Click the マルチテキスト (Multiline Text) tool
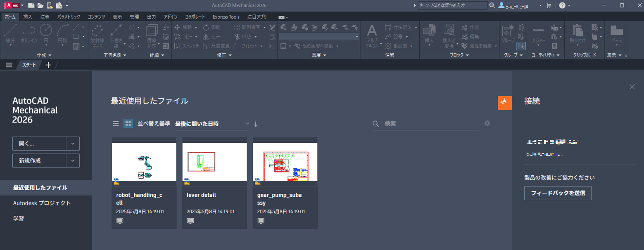This screenshot has height=250, width=644. (372, 36)
